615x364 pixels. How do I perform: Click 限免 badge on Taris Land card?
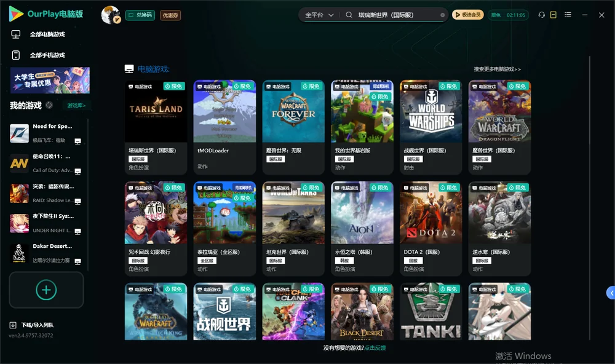[x=174, y=86]
